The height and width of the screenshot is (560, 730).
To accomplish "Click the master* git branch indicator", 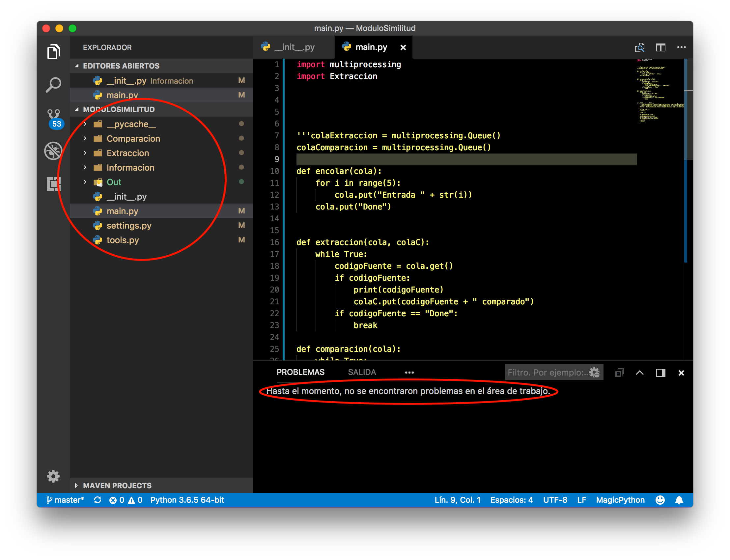I will [65, 500].
